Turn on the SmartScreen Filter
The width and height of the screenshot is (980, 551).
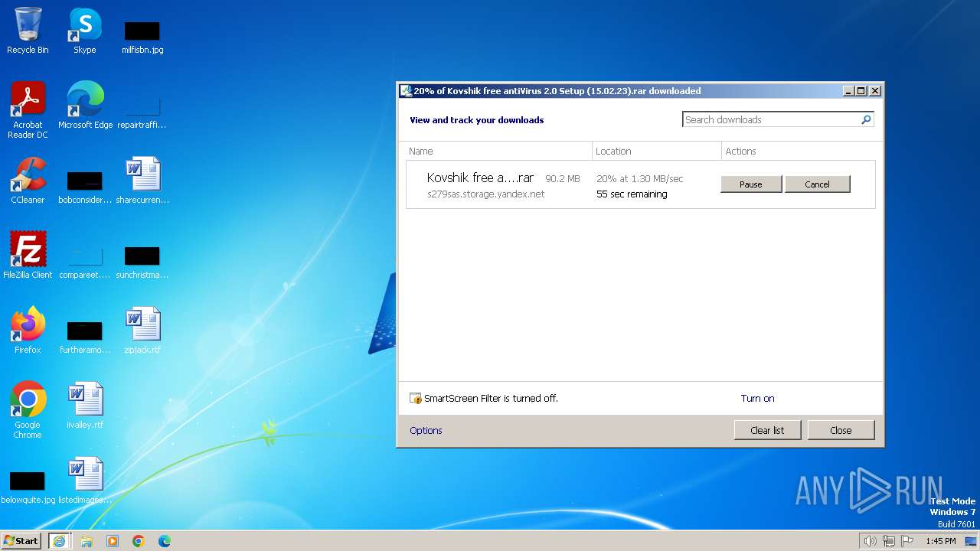click(757, 398)
